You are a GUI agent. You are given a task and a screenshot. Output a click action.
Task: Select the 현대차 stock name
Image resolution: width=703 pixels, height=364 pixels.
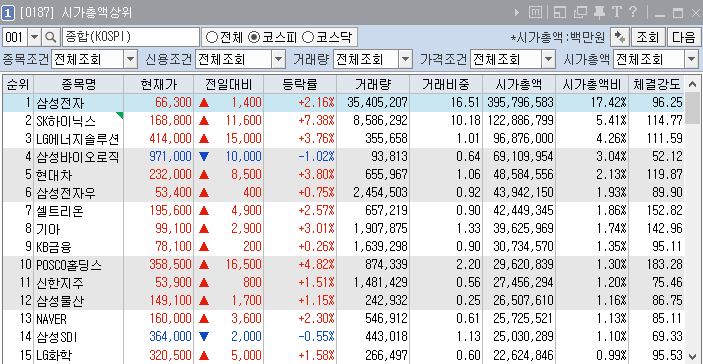point(54,175)
